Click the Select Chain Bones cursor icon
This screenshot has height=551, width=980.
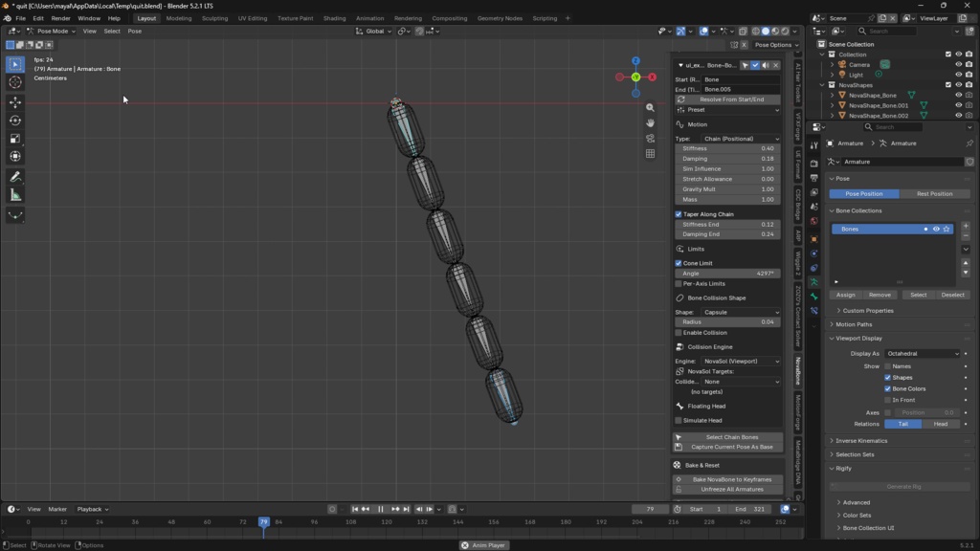(x=679, y=437)
